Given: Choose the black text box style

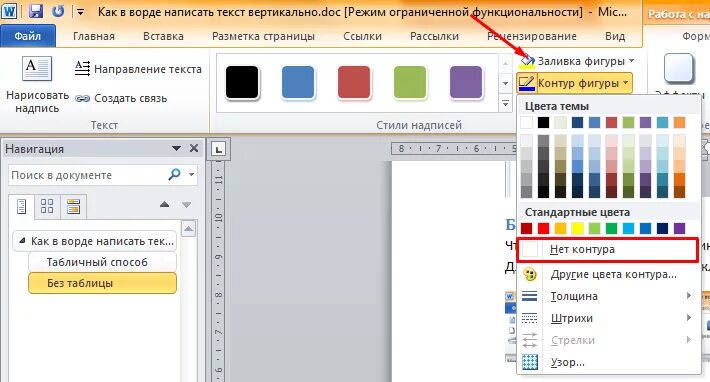Looking at the screenshot, I should [x=242, y=82].
